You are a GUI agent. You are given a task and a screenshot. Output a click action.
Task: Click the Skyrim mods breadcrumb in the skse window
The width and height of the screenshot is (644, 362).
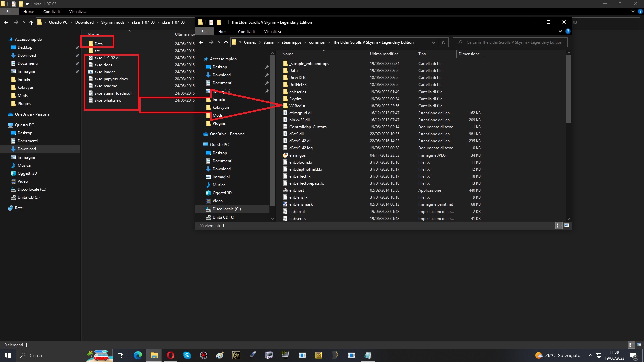pos(113,22)
